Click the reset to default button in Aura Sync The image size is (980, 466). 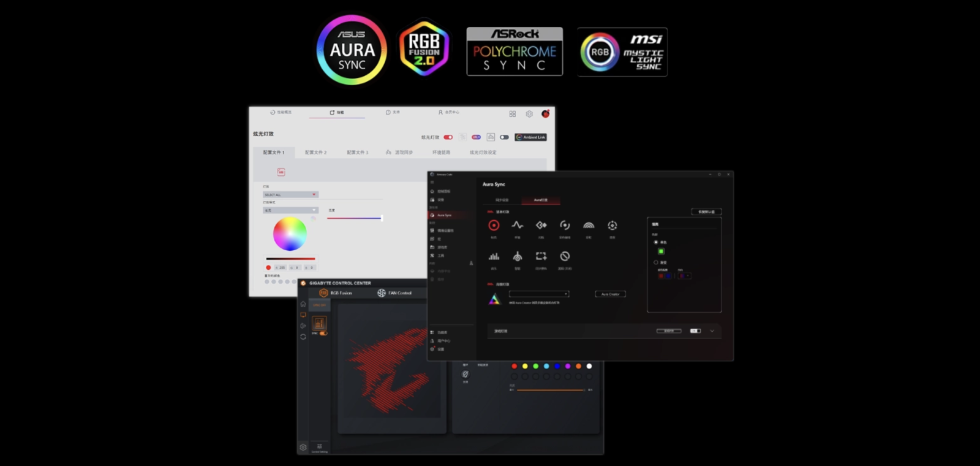coord(706,212)
